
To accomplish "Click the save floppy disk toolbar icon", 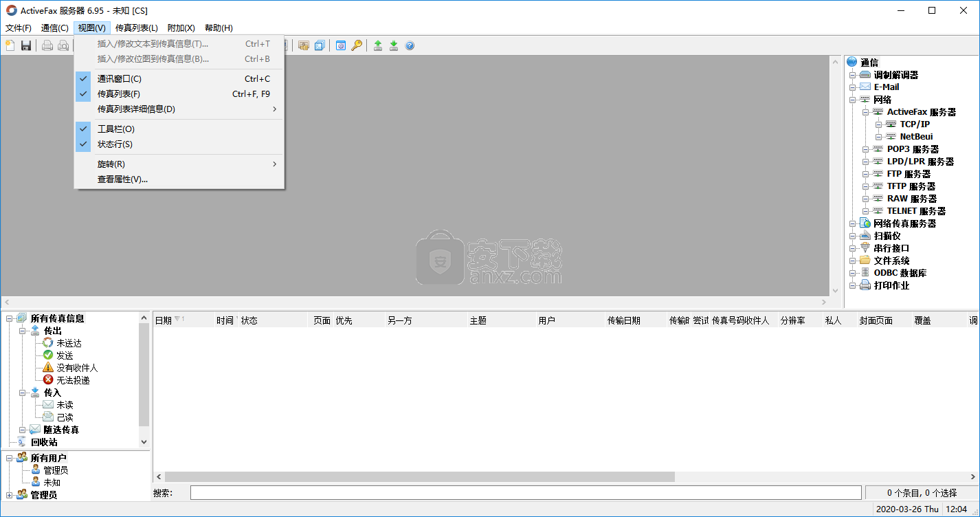I will (x=26, y=45).
